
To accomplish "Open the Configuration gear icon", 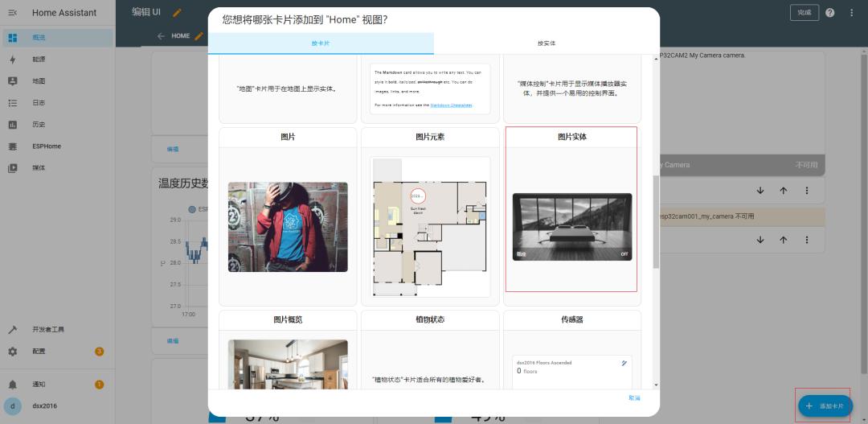I will point(13,352).
